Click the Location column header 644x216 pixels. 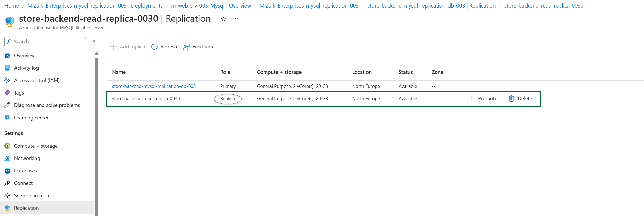[362, 72]
